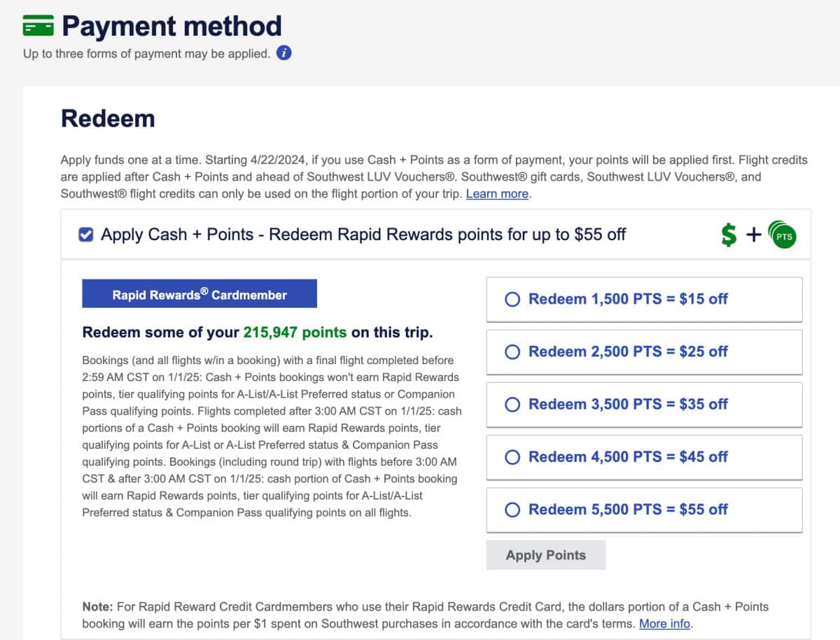
Task: Click the green credit card icon
Action: point(38,27)
